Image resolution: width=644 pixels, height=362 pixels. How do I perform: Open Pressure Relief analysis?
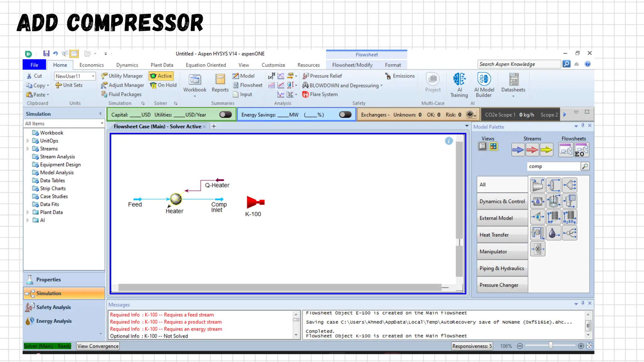322,76
